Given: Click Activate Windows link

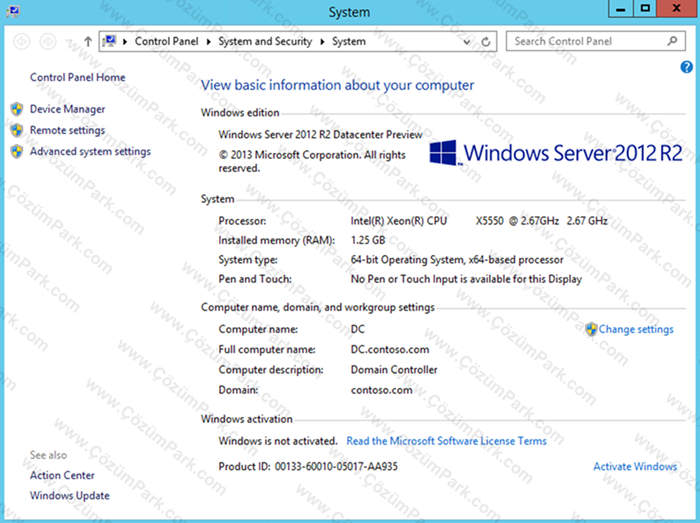Looking at the screenshot, I should click(x=635, y=466).
